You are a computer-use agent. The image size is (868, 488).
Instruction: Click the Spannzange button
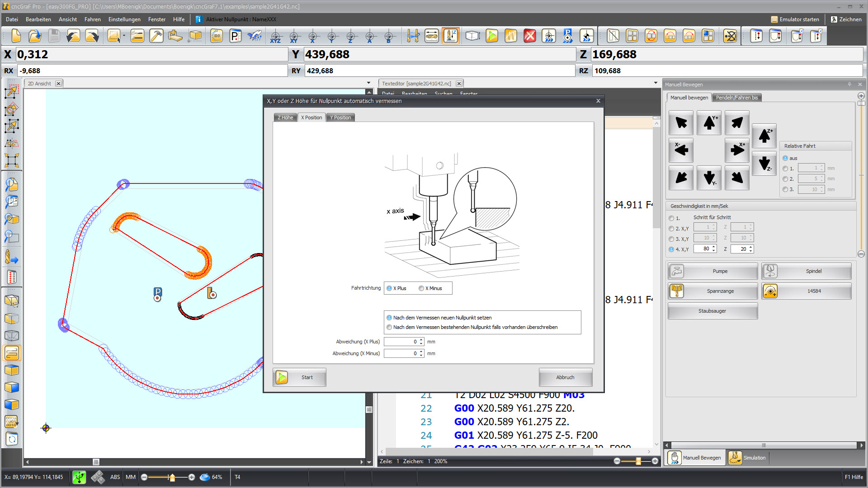[x=712, y=291]
